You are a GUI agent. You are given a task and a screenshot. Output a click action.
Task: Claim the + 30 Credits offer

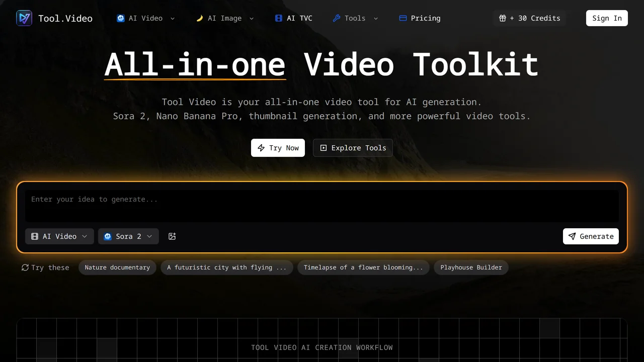tap(529, 18)
